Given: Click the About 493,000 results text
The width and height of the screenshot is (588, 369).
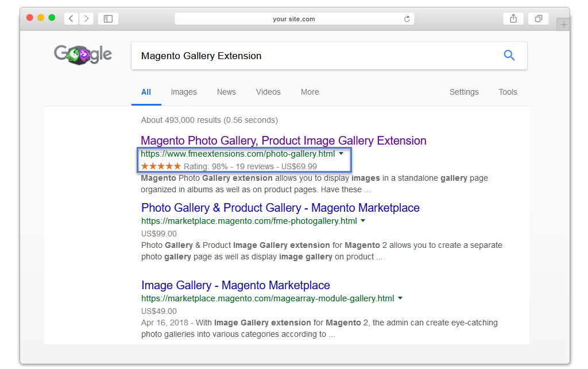Looking at the screenshot, I should [209, 121].
